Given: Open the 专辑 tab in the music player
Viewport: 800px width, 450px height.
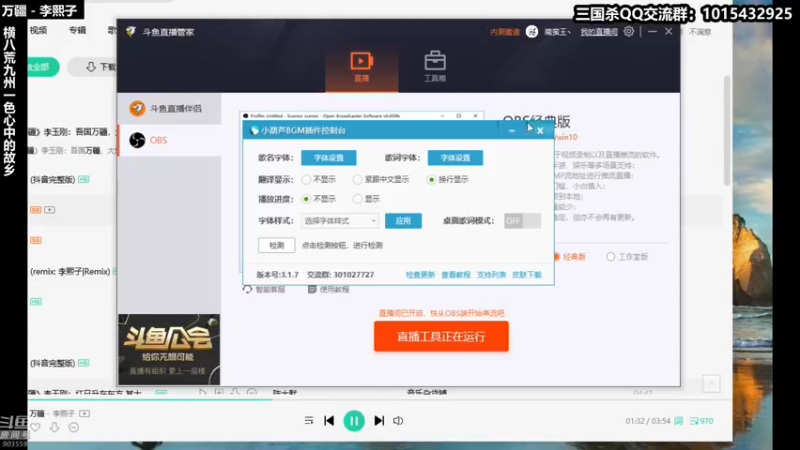Looking at the screenshot, I should [78, 30].
